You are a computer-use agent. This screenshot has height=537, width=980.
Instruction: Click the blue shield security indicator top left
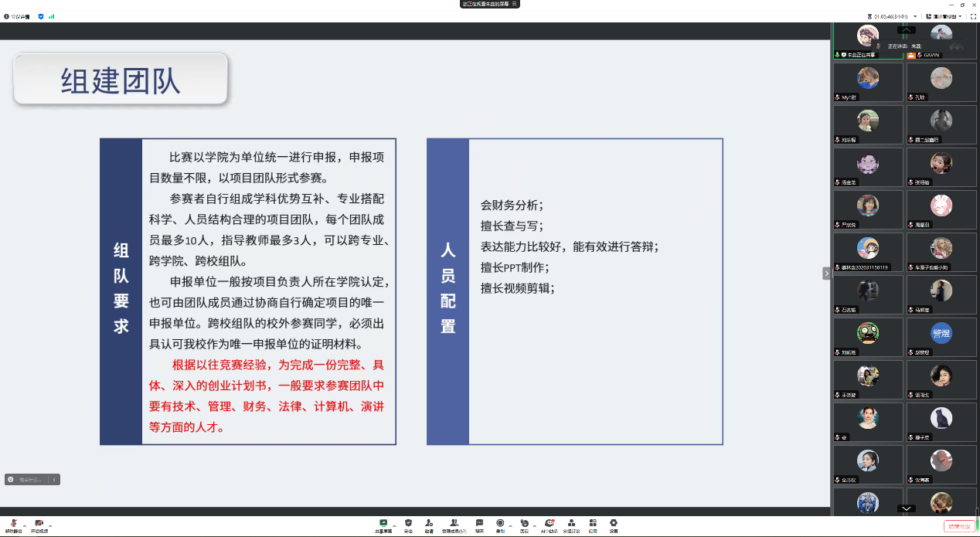point(41,16)
